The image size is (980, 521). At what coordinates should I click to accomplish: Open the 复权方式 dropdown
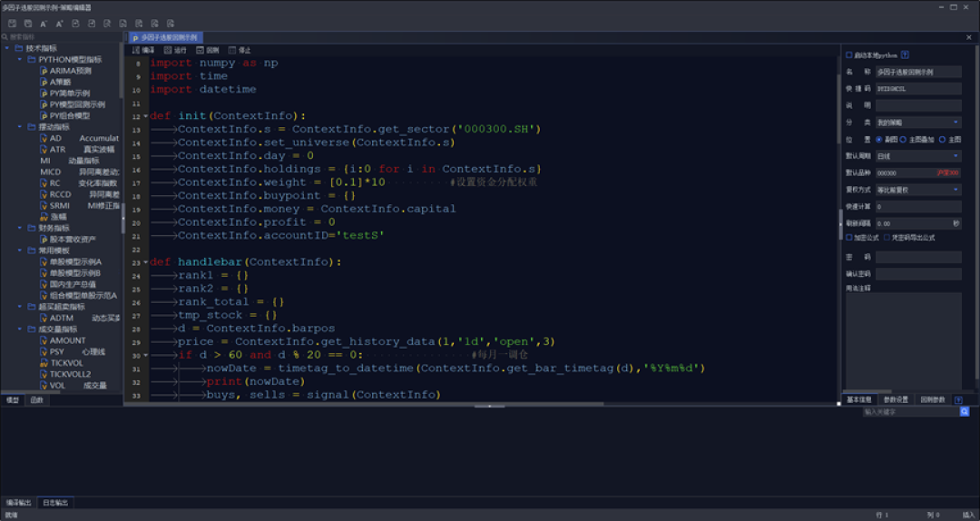[x=918, y=190]
